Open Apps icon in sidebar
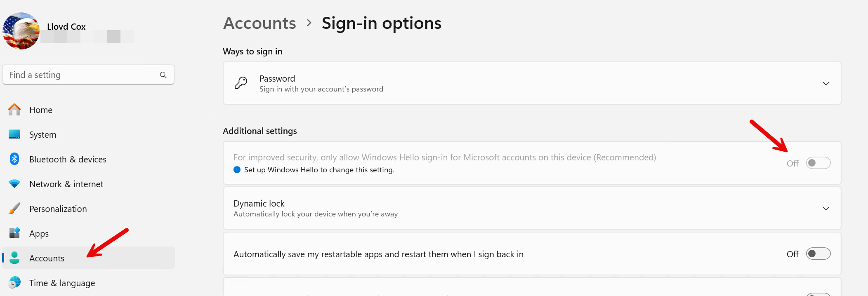The height and width of the screenshot is (296, 868). click(14, 233)
